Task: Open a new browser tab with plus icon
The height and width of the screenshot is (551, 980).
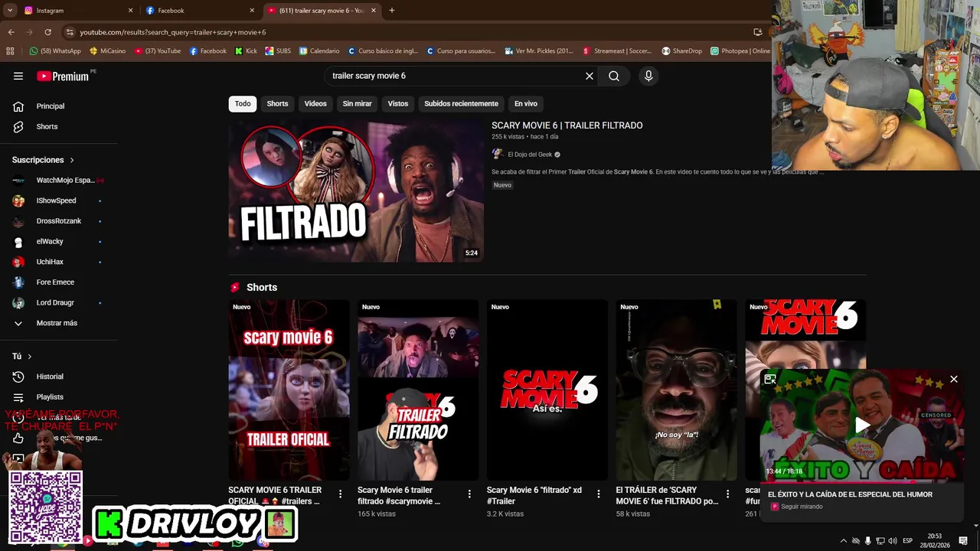Action: pyautogui.click(x=392, y=11)
